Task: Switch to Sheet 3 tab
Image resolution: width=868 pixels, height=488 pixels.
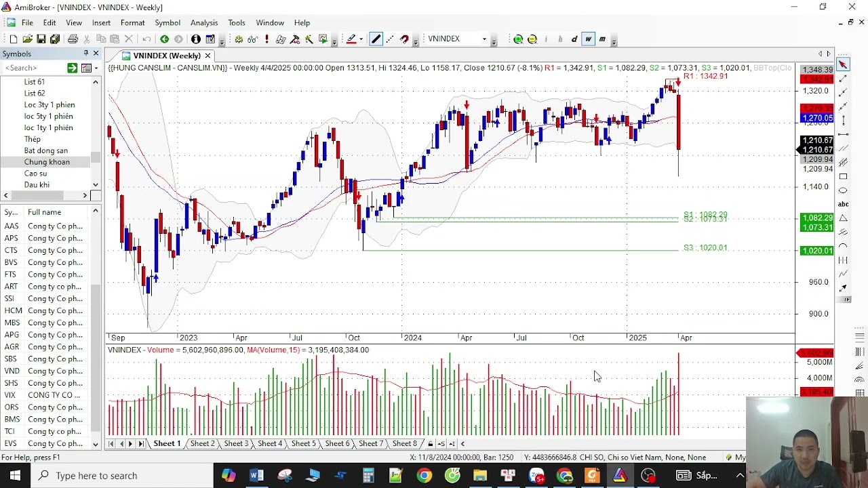Action: tap(236, 443)
